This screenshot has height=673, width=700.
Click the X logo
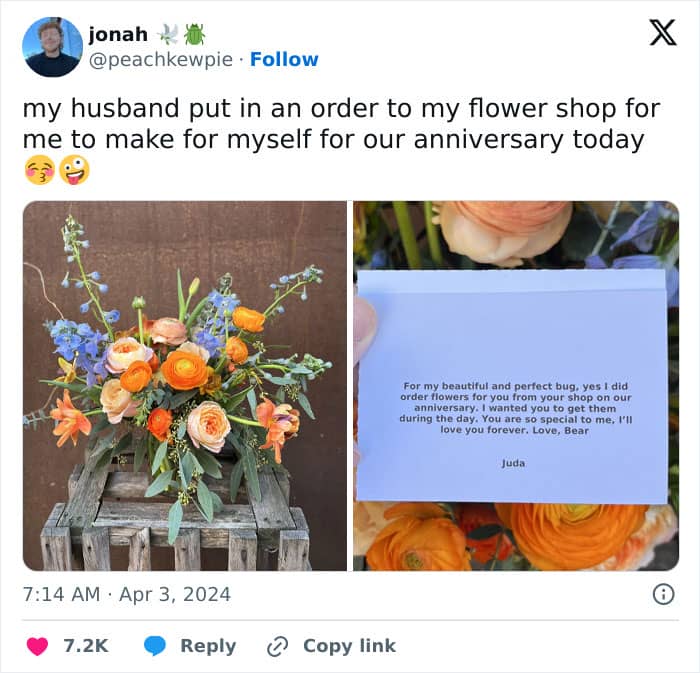(662, 34)
